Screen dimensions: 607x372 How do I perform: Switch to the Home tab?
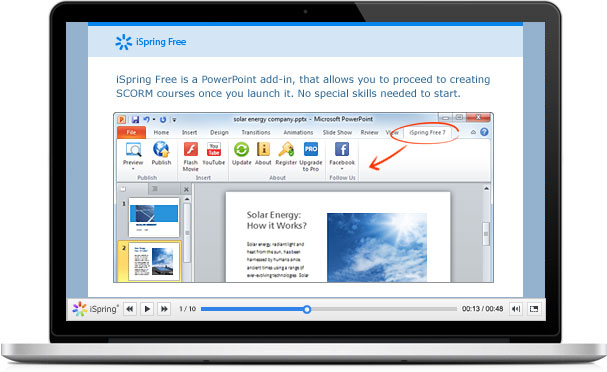coord(161,132)
